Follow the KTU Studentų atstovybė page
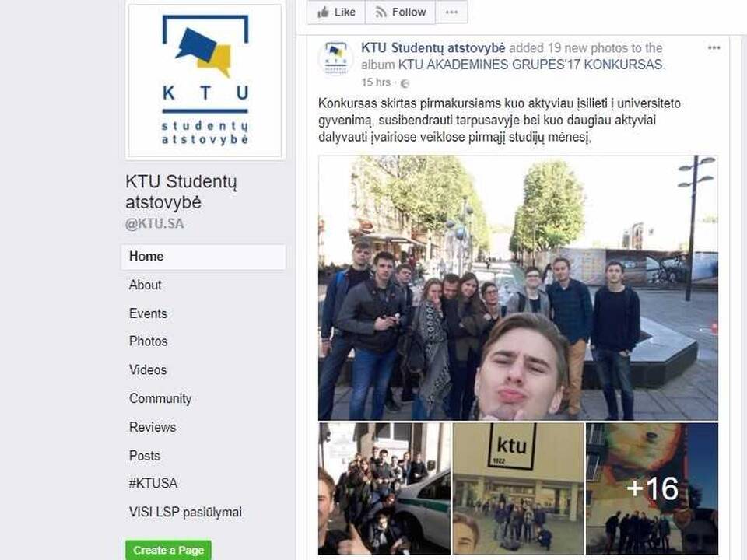The height and width of the screenshot is (560, 747). click(x=400, y=12)
